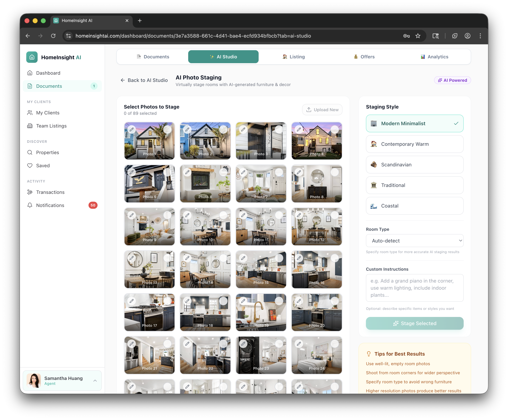Edit Photo 5 with its pencil icon
The width and height of the screenshot is (508, 420).
click(x=132, y=172)
